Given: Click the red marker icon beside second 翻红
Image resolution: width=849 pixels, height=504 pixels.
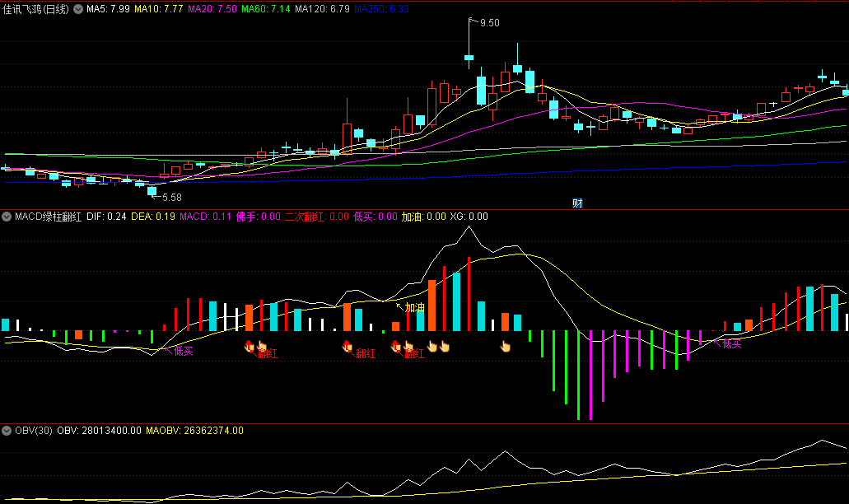Looking at the screenshot, I should 347,346.
